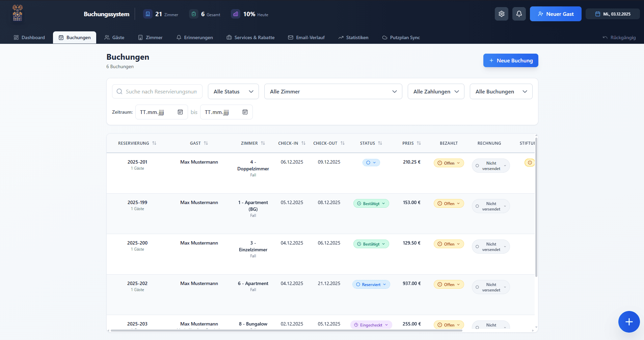Open the Alle Zimmer filter dropdown

tap(333, 91)
